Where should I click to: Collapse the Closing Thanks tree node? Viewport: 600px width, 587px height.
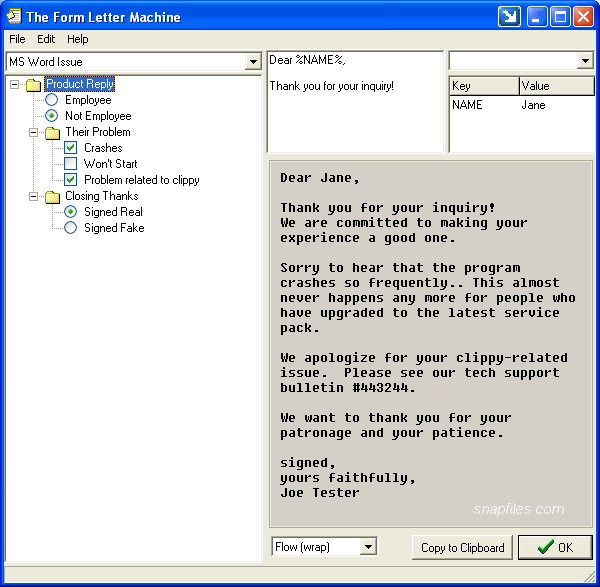tap(34, 196)
